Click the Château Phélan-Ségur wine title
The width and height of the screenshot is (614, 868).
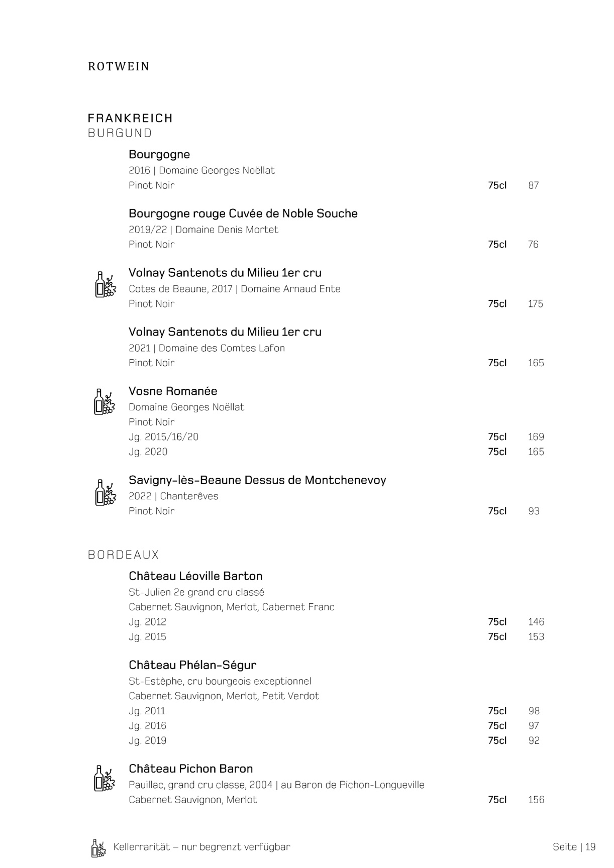click(192, 665)
